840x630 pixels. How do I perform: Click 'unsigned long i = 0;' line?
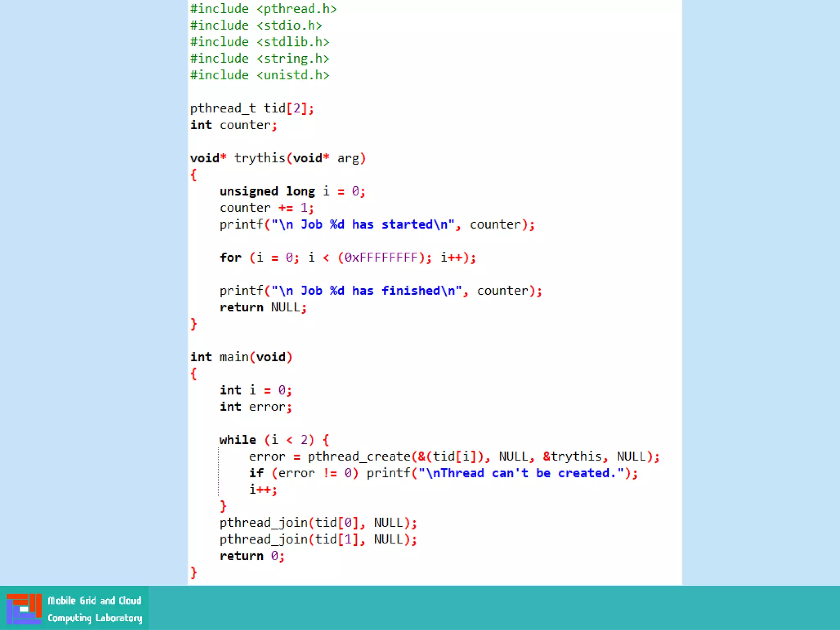click(292, 191)
